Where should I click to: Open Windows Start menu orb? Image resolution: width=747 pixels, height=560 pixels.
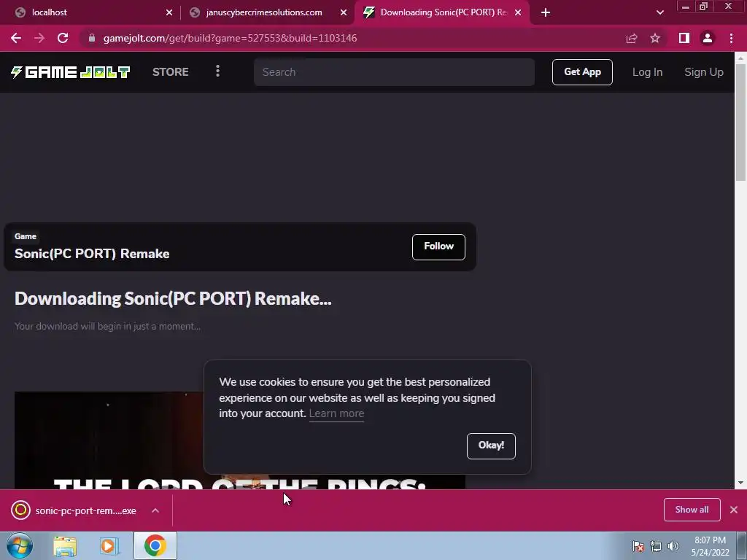pos(20,545)
